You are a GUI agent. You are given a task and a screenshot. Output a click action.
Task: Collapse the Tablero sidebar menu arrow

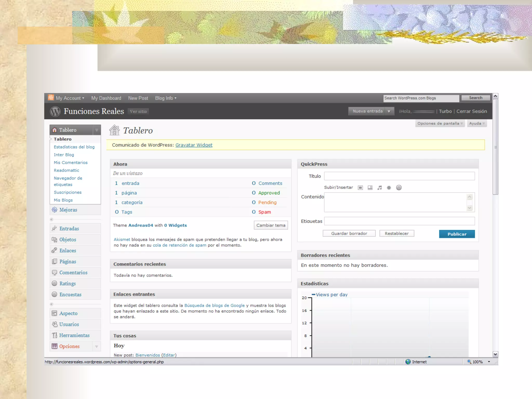click(x=97, y=130)
